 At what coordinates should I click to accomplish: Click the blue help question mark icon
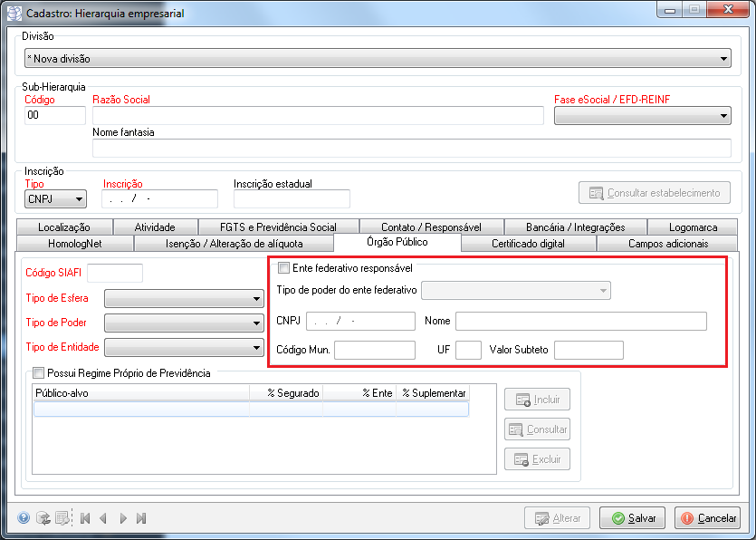point(24,518)
